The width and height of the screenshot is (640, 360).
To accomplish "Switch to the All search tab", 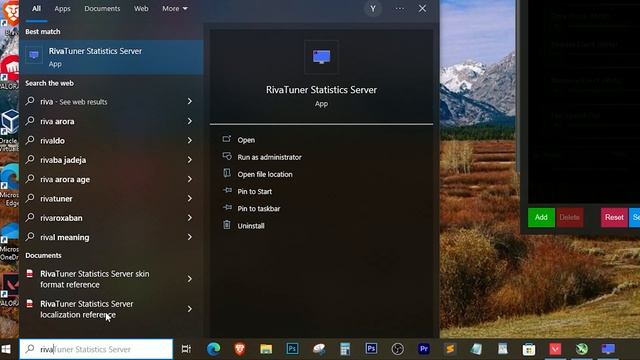I will coord(36,9).
